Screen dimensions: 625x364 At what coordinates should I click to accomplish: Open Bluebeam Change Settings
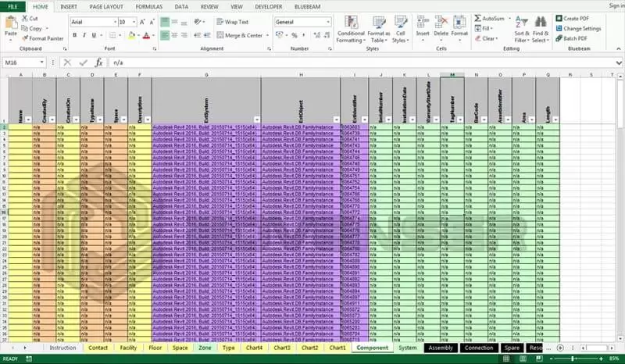pos(578,28)
